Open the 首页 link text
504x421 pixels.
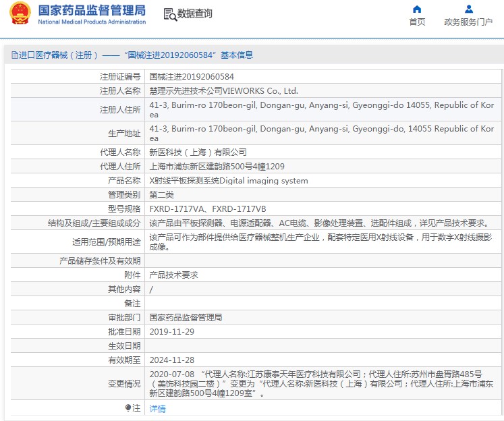417,22
